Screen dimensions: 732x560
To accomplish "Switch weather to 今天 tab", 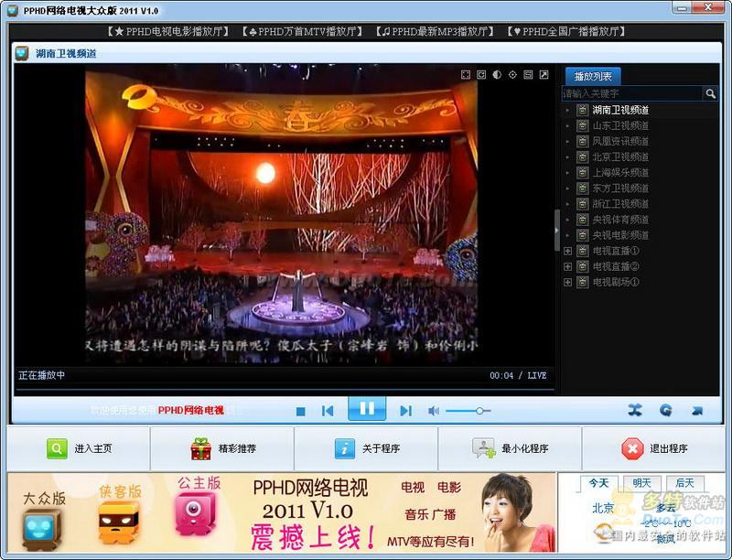I will click(x=599, y=483).
